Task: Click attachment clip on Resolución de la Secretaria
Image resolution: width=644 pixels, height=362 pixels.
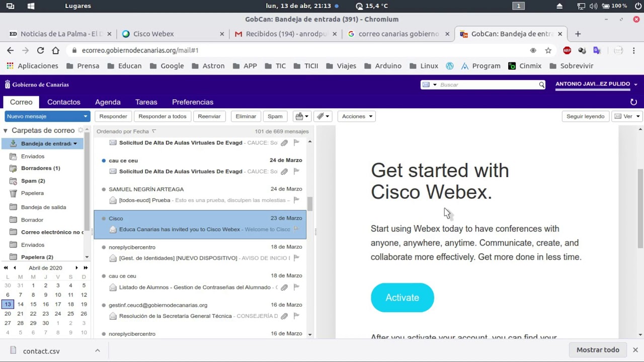Action: click(284, 316)
